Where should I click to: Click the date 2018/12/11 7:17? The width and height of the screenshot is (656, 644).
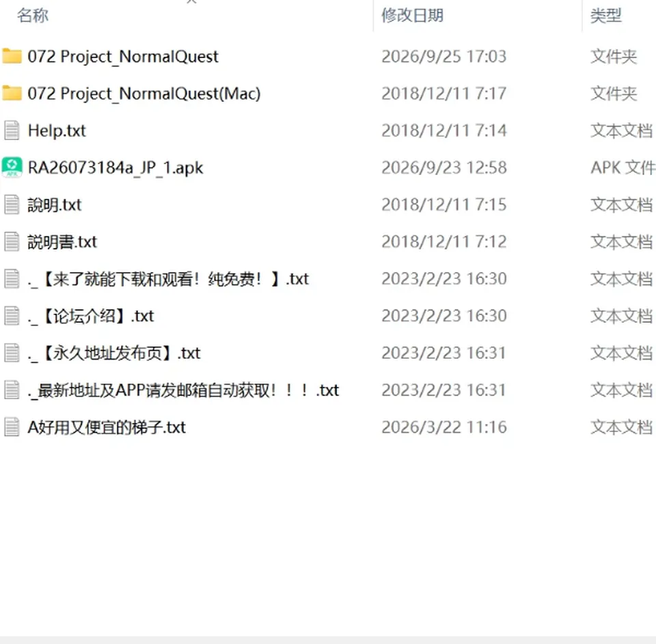coord(444,93)
